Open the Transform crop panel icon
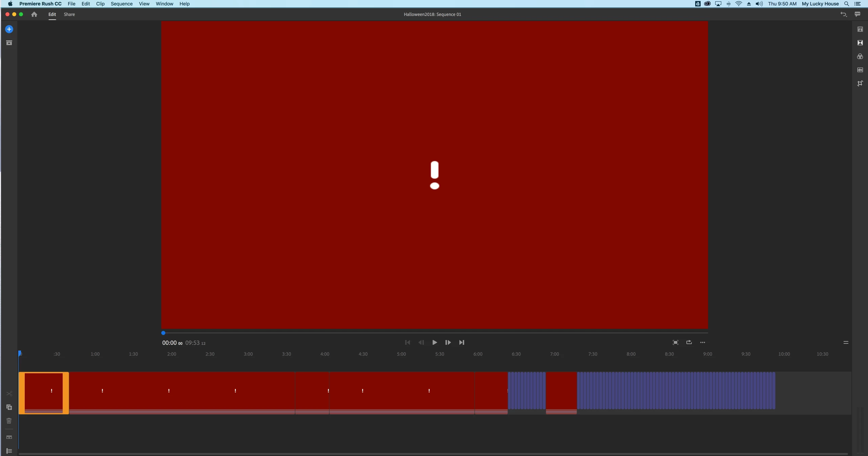 pyautogui.click(x=860, y=83)
